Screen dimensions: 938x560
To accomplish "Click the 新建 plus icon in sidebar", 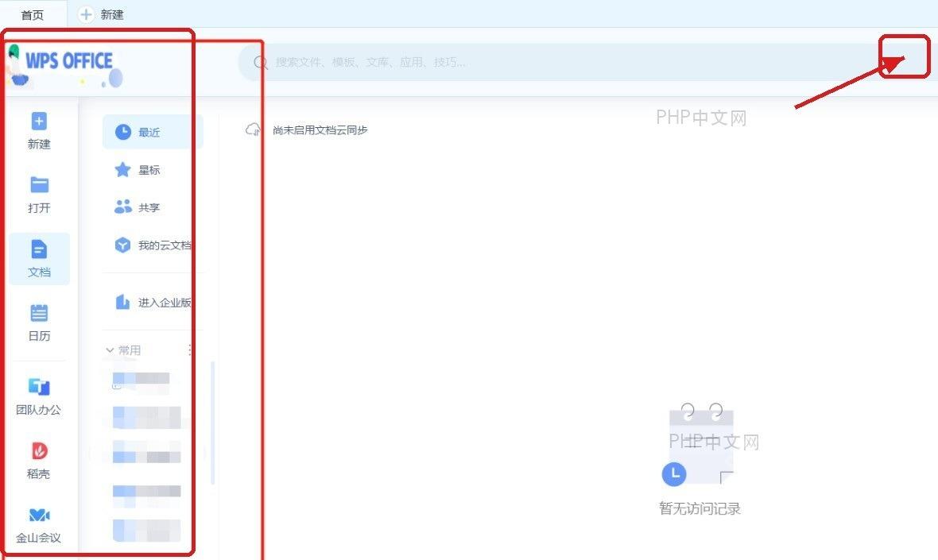I will [39, 122].
